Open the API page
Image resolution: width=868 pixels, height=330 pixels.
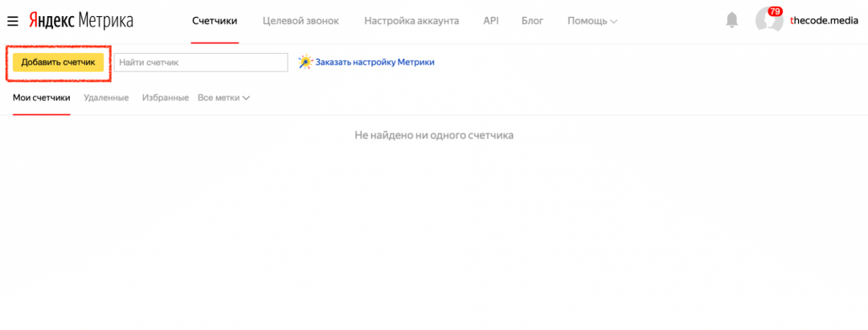(491, 20)
